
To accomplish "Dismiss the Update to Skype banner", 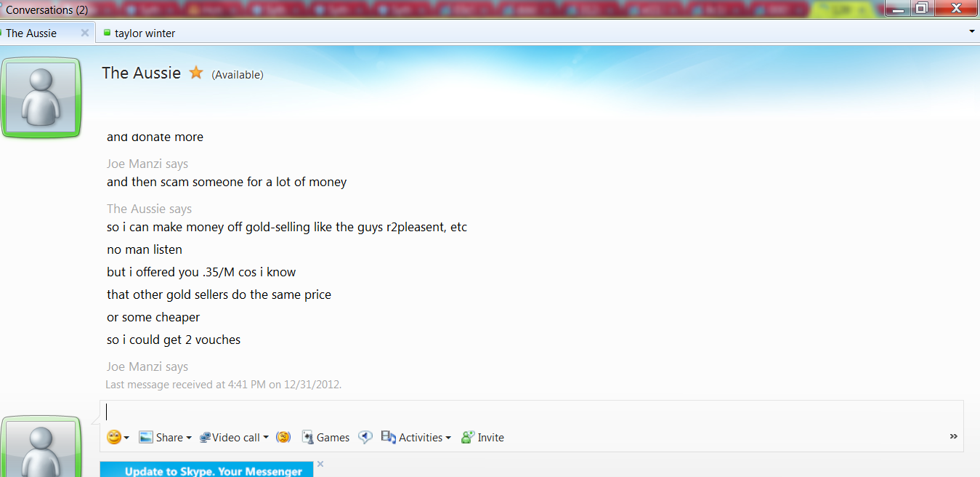I will pos(320,464).
